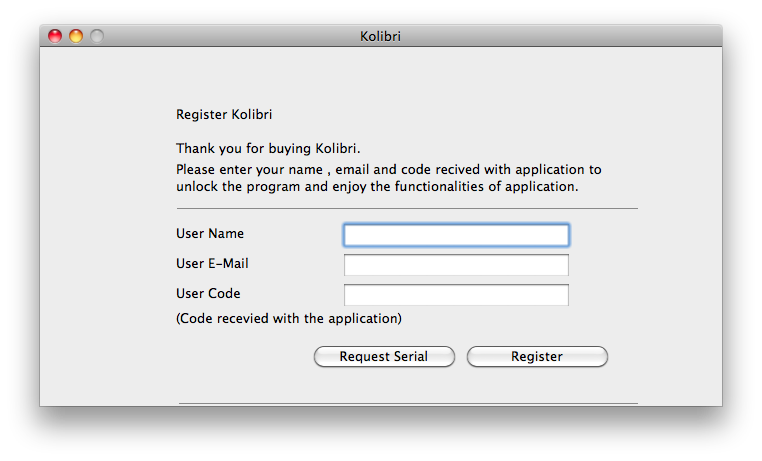Focus the User E-Mail text box
This screenshot has height=461, width=762.
tap(456, 265)
